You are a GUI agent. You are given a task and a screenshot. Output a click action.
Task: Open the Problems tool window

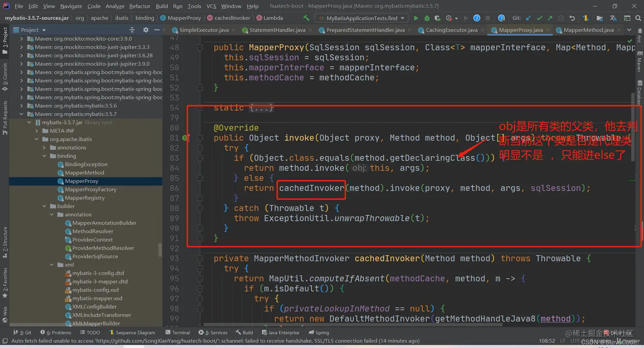(56, 333)
